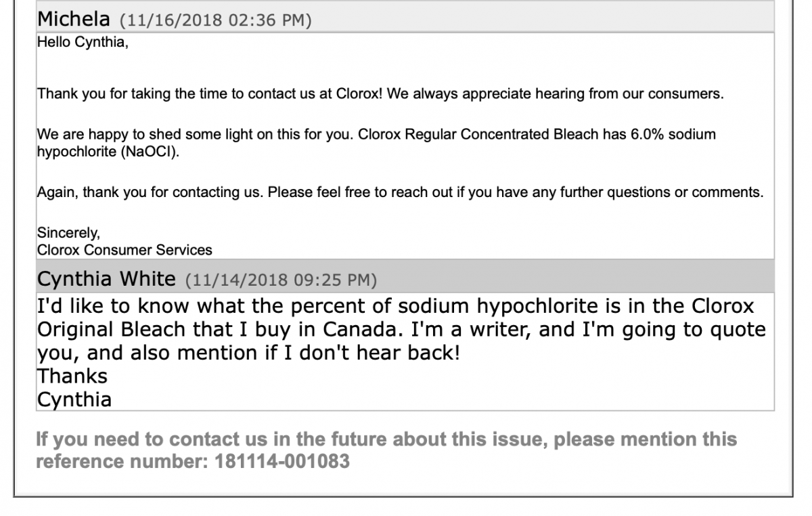The image size is (812, 516).
Task: Click the 'you, and also mention' line
Action: [248, 352]
